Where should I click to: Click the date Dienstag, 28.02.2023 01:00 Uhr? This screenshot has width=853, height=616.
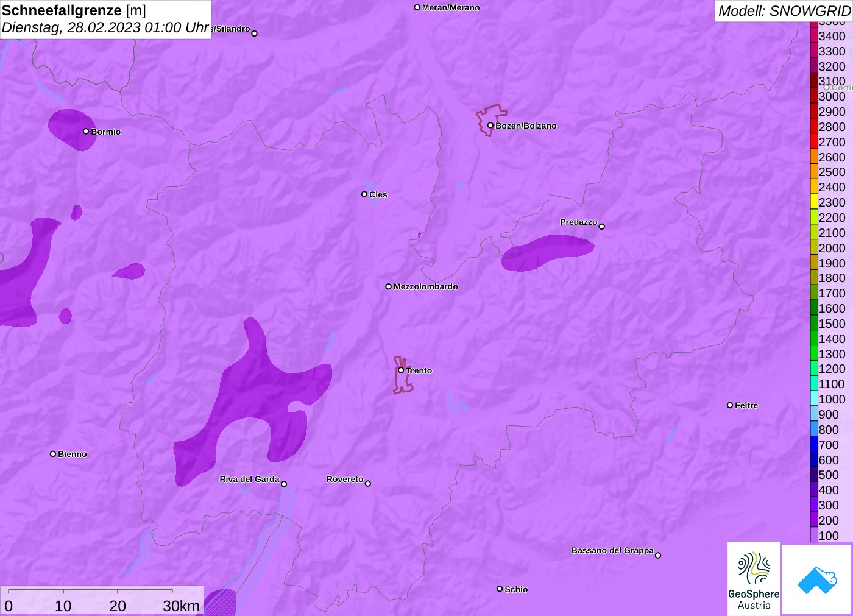105,27
